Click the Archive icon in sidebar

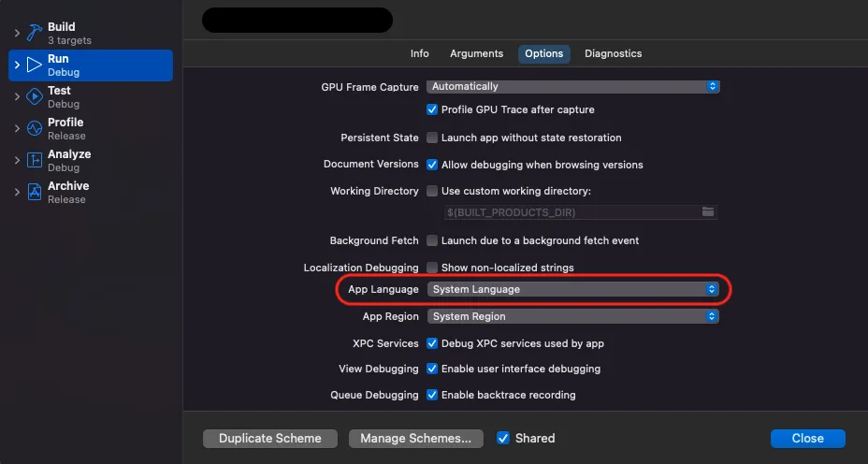(x=35, y=192)
